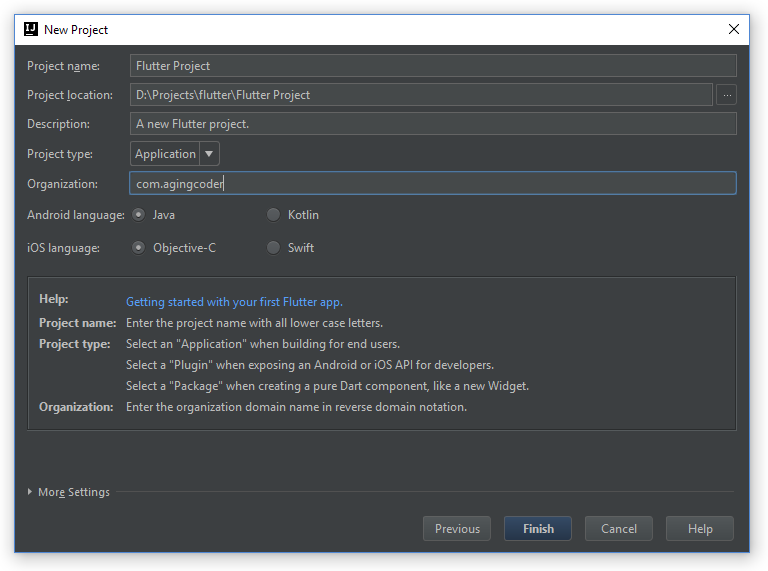Select Kotlin as the Android language
This screenshot has height=571, width=768.
(x=274, y=215)
